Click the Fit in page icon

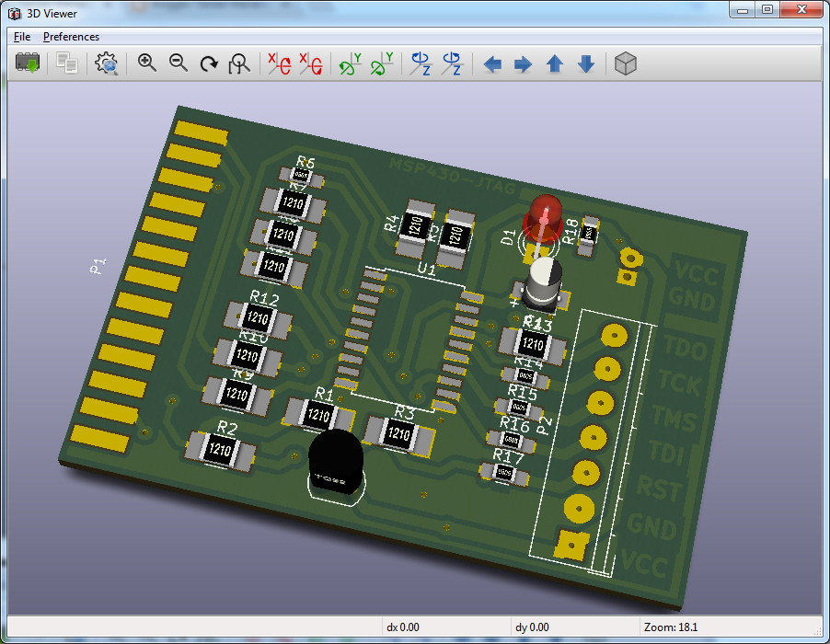tap(239, 63)
